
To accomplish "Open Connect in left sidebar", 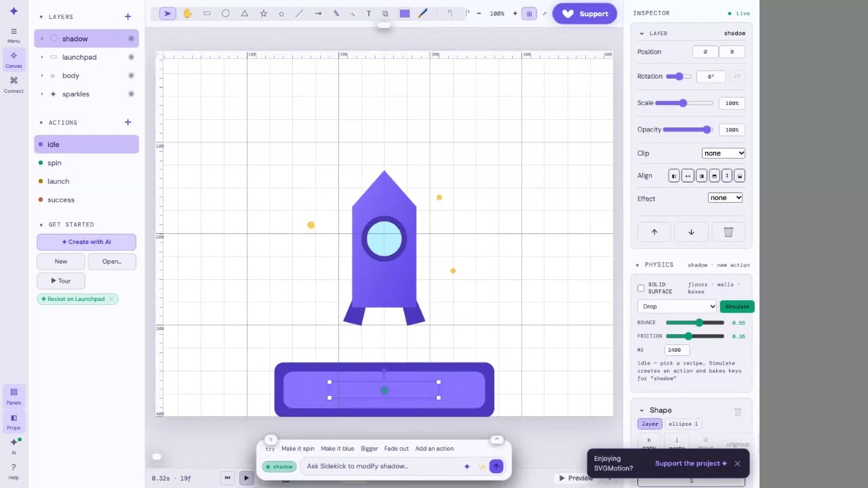I will pos(14,85).
